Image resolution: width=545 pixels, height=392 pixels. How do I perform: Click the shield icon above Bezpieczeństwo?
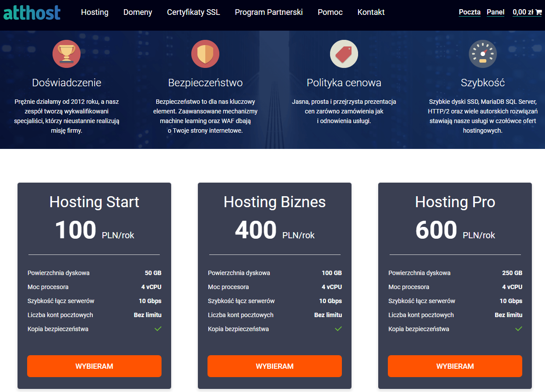tap(205, 54)
